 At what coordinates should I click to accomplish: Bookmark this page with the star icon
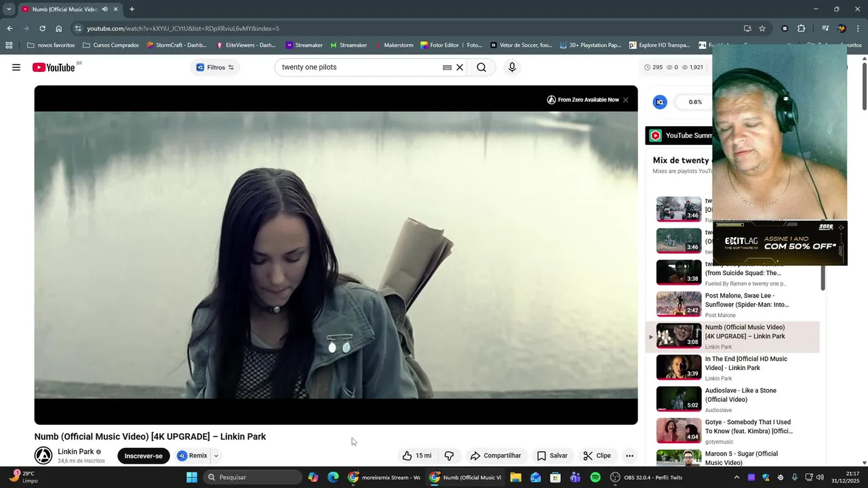coord(762,28)
